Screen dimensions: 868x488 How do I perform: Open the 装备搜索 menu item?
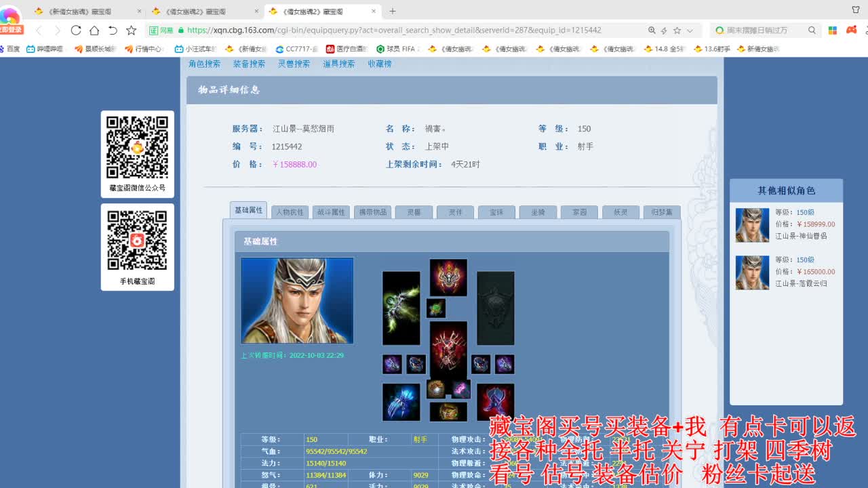pos(250,64)
